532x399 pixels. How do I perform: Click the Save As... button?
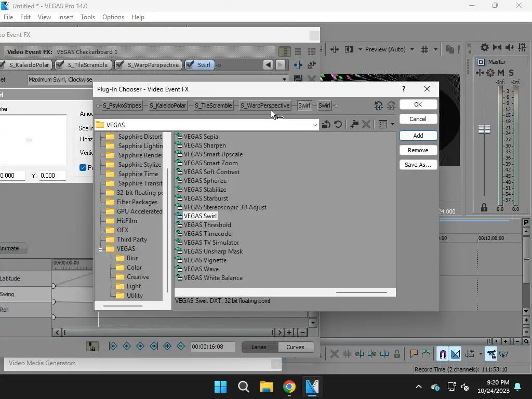pos(418,165)
